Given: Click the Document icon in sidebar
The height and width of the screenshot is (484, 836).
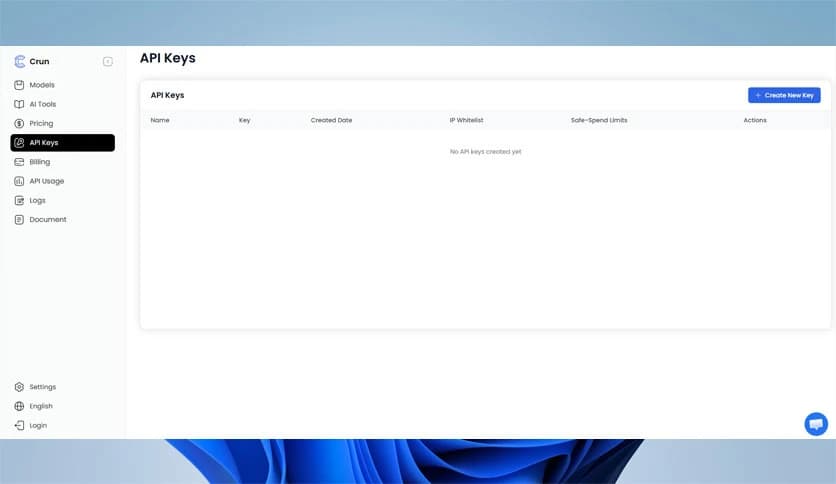Looking at the screenshot, I should click(19, 219).
